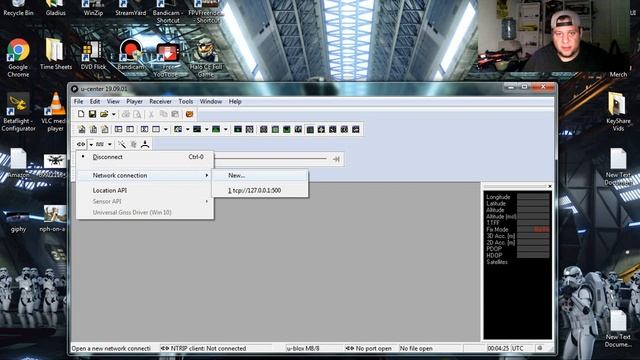Expand the baudrate dropdown arrow

(110, 144)
